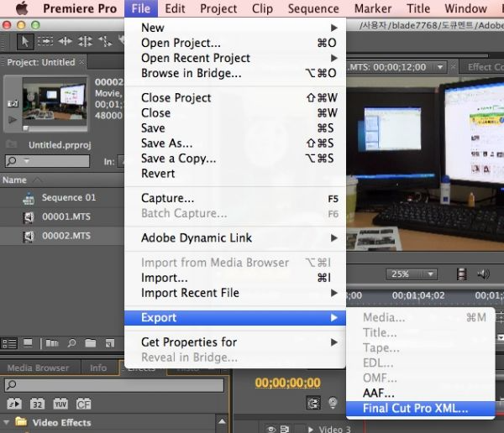Click the Effects search field
This screenshot has width=504, height=433.
tap(114, 385)
